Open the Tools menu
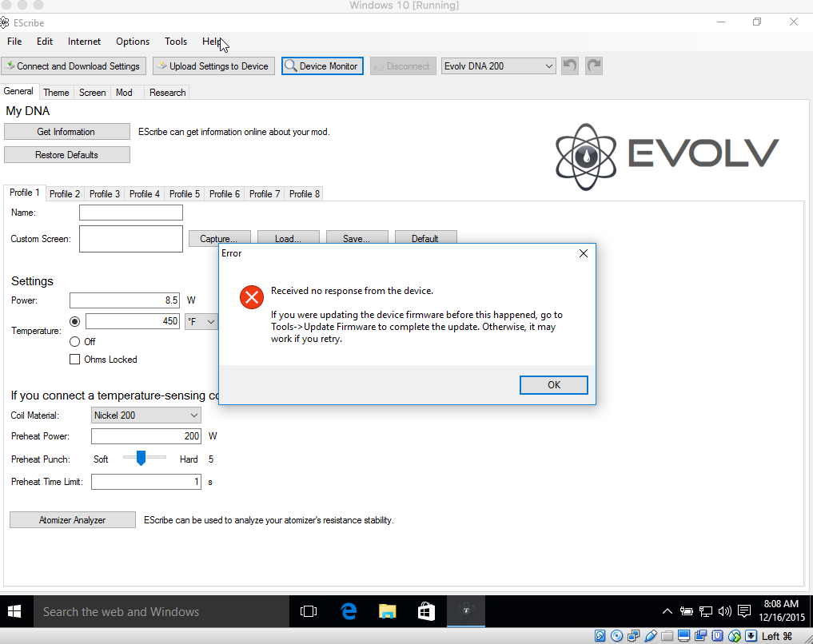The image size is (813, 644). [176, 42]
